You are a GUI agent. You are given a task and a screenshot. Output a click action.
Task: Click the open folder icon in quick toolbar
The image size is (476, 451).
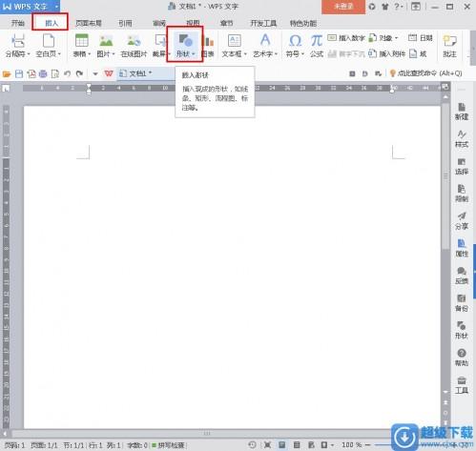[x=7, y=73]
